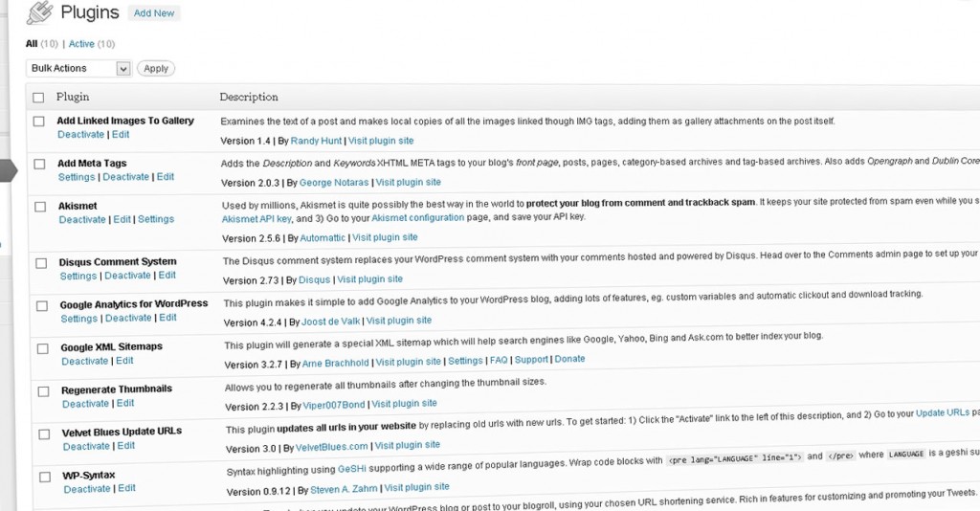The image size is (980, 511).
Task: Deactivate Regenerate Thumbnails
Action: (x=85, y=404)
